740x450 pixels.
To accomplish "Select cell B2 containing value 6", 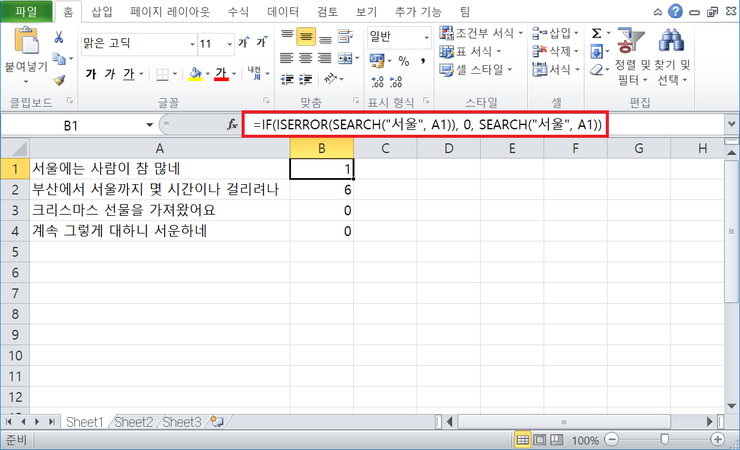I will pos(321,190).
